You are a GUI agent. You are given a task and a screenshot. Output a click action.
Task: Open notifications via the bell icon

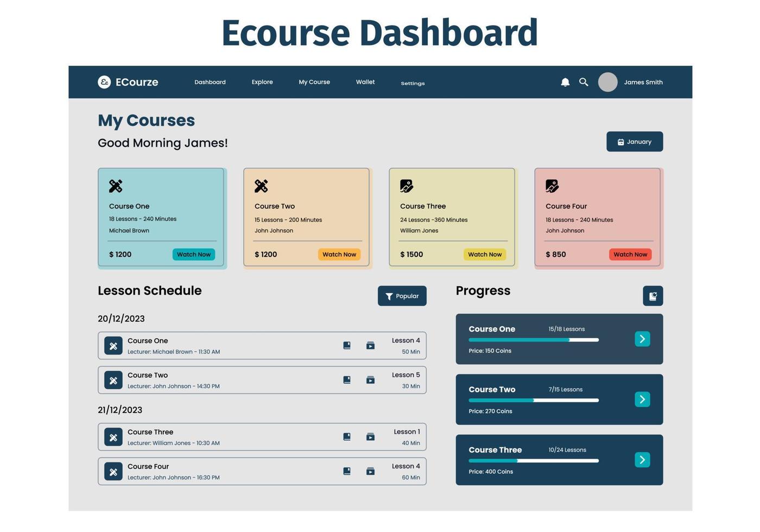click(565, 82)
